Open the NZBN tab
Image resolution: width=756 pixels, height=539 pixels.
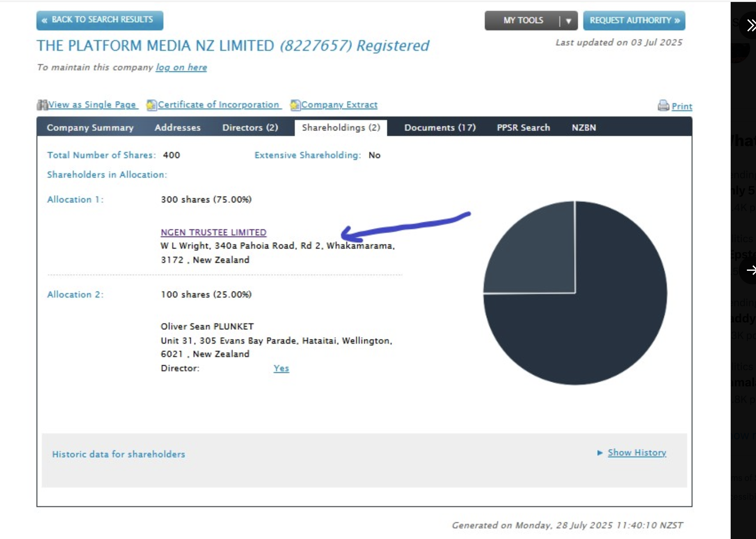tap(584, 128)
